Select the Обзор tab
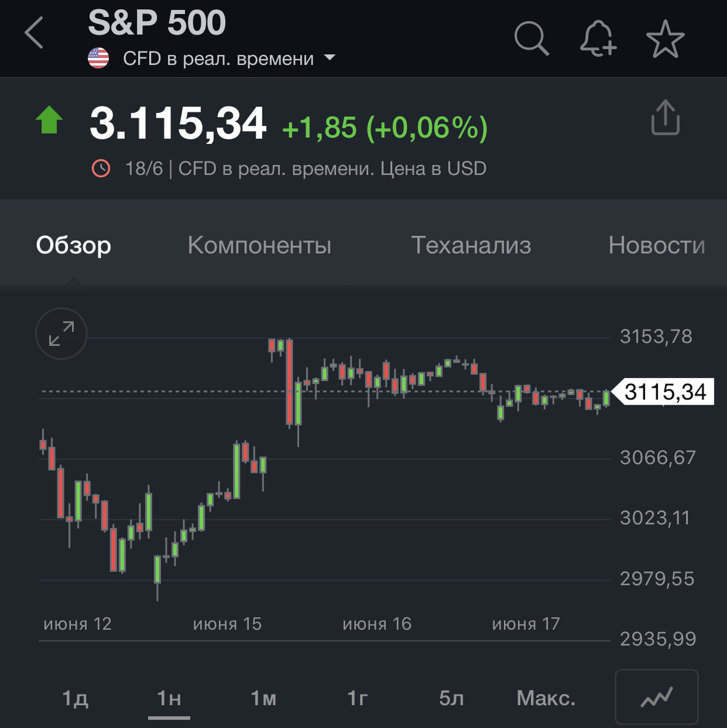Screen dimensions: 727x728 (73, 245)
